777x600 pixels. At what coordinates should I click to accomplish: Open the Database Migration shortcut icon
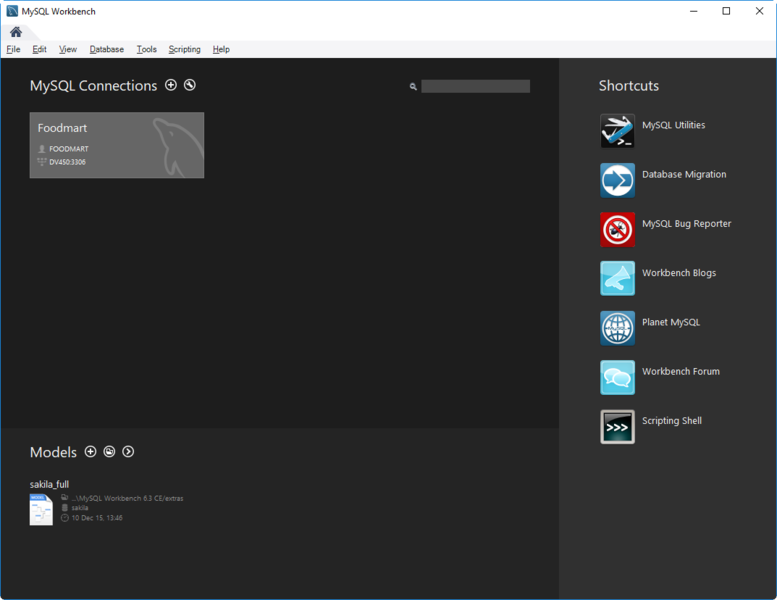617,180
